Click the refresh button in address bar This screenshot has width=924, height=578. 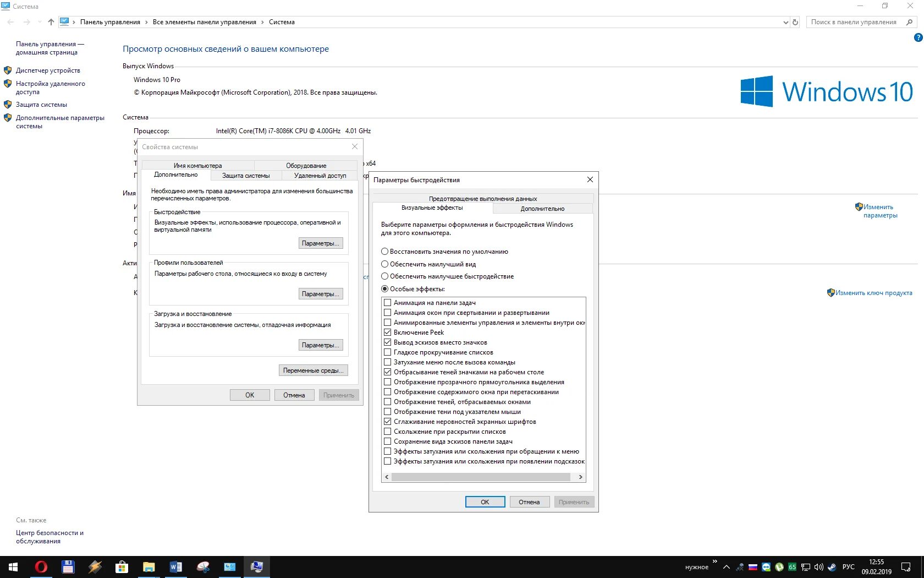coord(795,22)
